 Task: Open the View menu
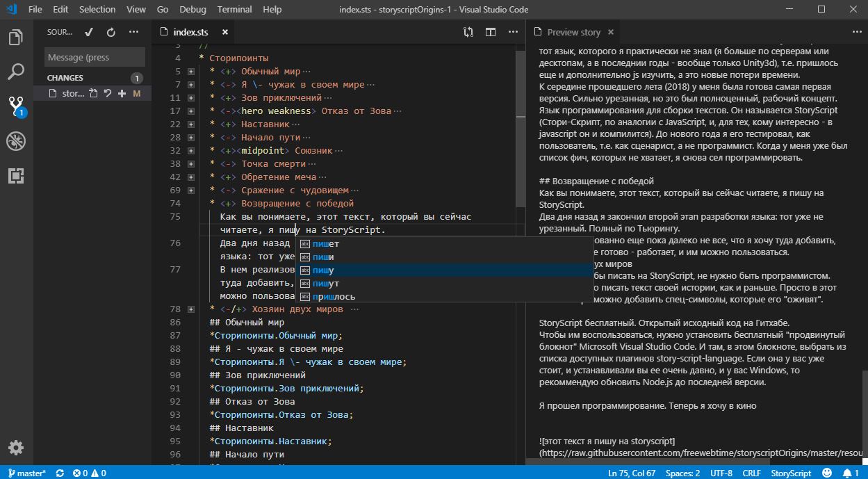click(136, 10)
